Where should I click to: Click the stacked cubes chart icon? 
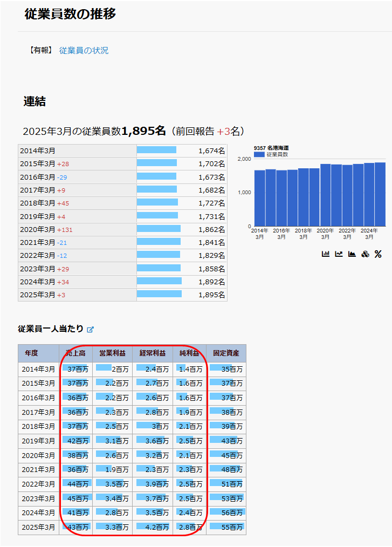(365, 254)
